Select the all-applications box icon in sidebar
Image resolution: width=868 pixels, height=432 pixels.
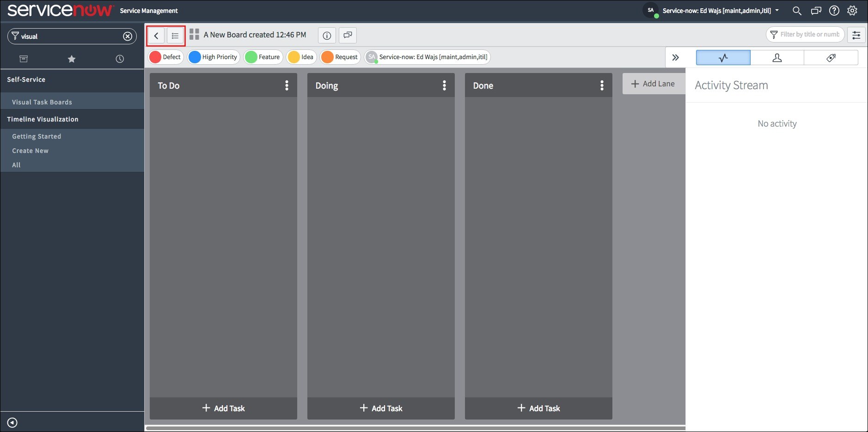click(23, 59)
